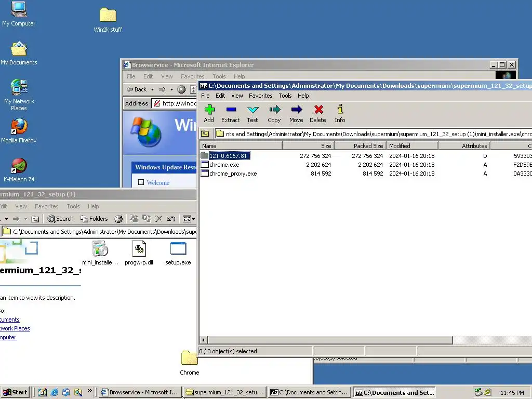532x399 pixels.
Task: Open the Help menu in Explorer window
Action: (94, 206)
